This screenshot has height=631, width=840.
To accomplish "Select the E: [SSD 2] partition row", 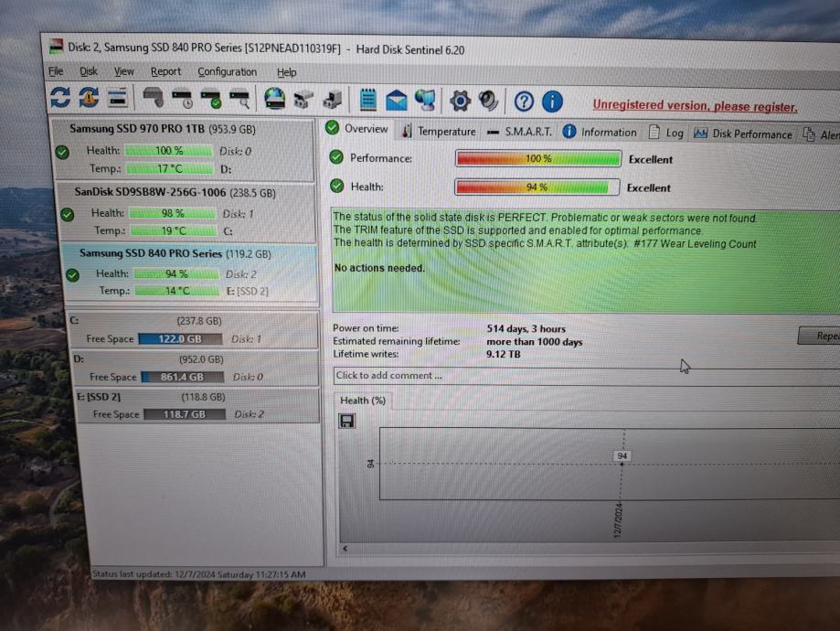I will tap(197, 406).
